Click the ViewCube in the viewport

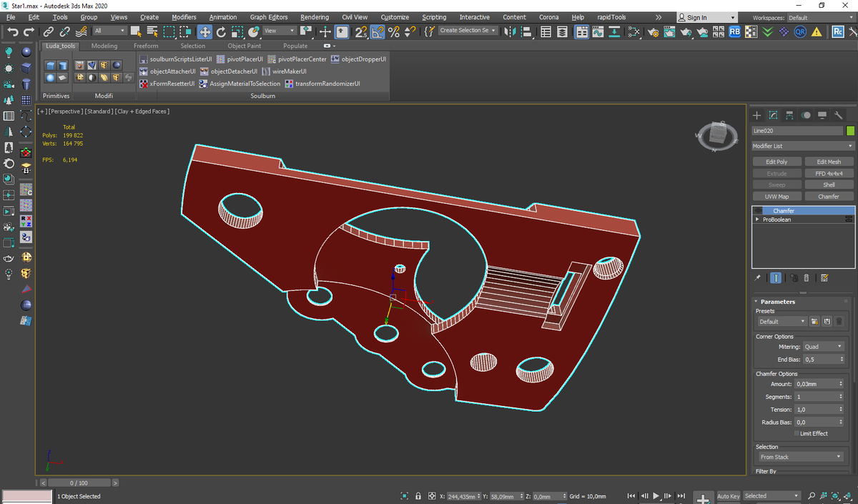(717, 134)
